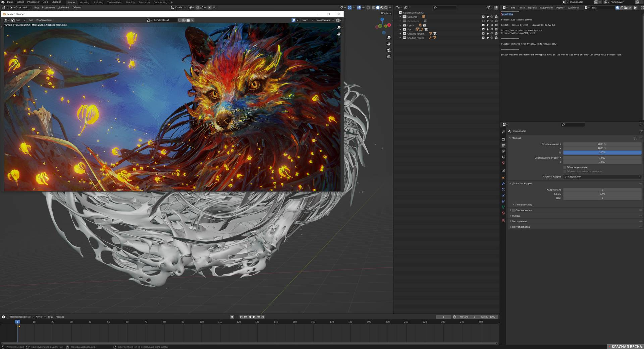
Task: Enable the Стереоскопия checkbox
Action: point(513,210)
